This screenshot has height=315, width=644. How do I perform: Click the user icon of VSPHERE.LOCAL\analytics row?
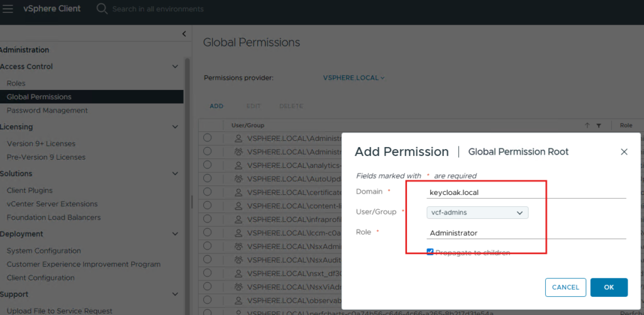(x=238, y=165)
